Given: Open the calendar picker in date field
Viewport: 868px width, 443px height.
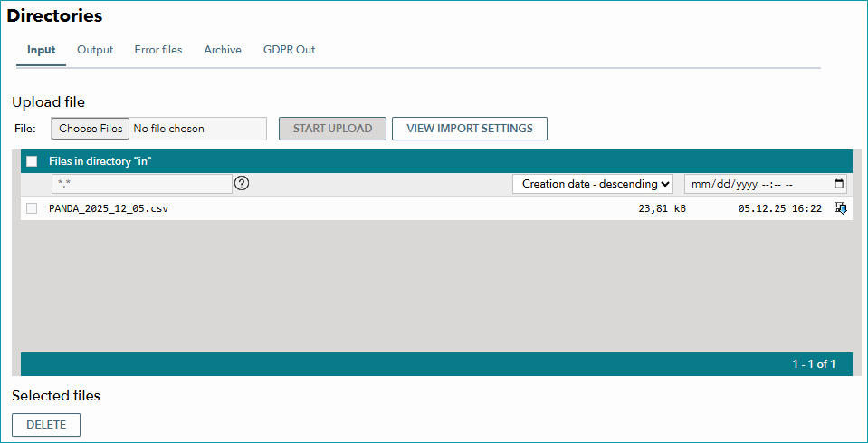Looking at the screenshot, I should 839,184.
